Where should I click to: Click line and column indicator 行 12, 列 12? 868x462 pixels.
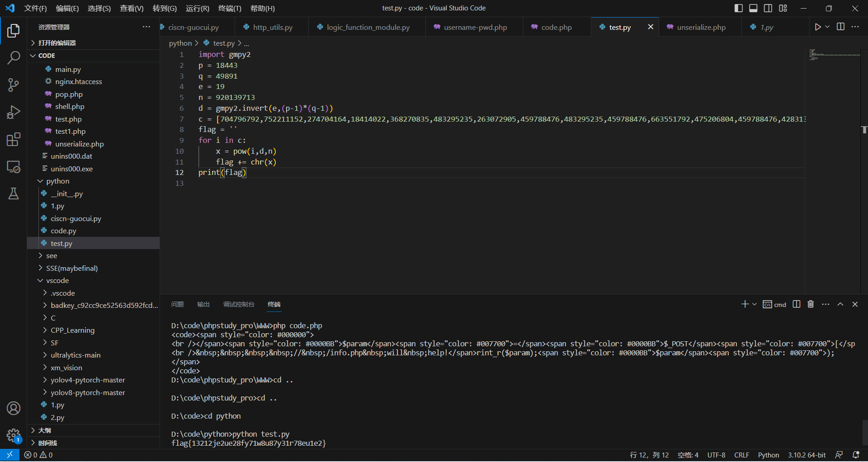(x=649, y=455)
